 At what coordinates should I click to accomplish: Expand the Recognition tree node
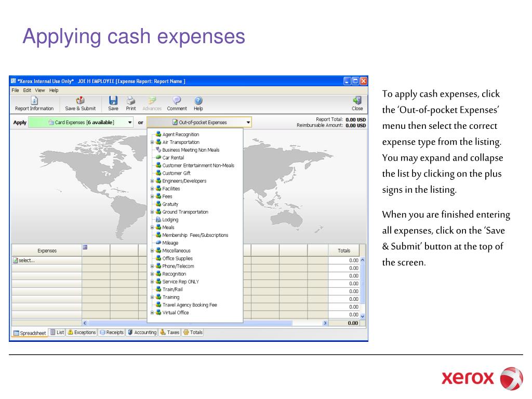[152, 274]
